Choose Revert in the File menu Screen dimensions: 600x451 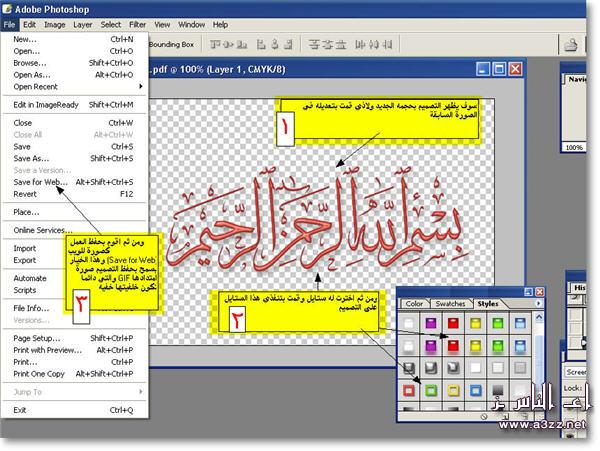(x=73, y=194)
